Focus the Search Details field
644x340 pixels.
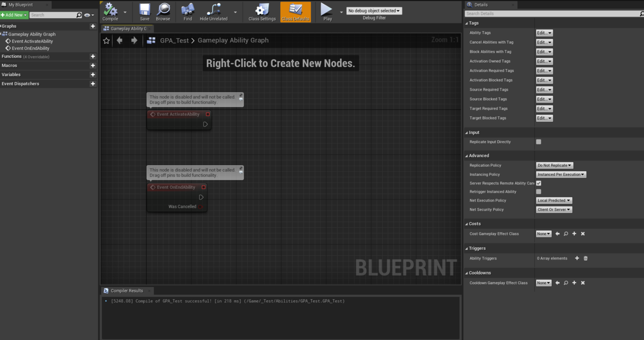(x=553, y=13)
